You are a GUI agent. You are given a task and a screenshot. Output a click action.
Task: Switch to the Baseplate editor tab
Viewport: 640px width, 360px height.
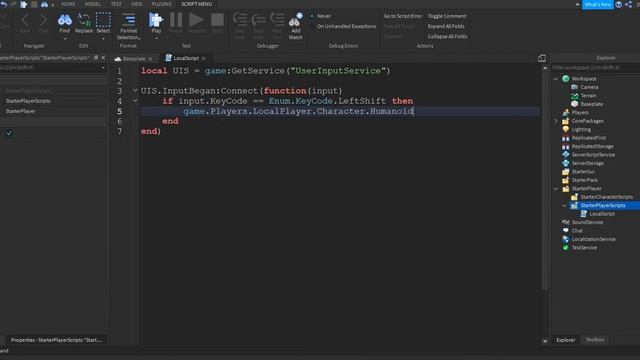click(133, 59)
